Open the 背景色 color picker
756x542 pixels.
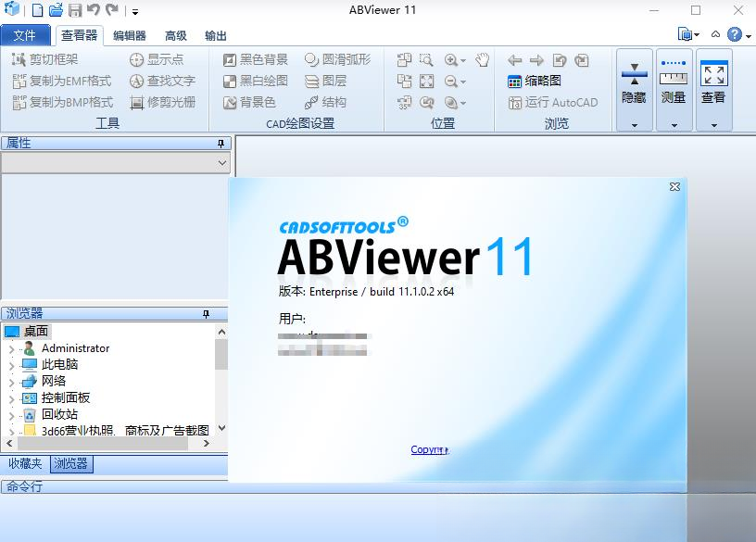click(249, 102)
